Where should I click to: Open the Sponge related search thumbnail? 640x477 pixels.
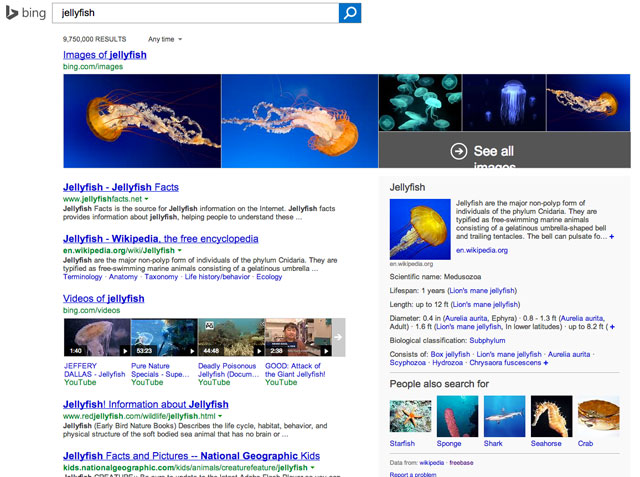(x=457, y=416)
